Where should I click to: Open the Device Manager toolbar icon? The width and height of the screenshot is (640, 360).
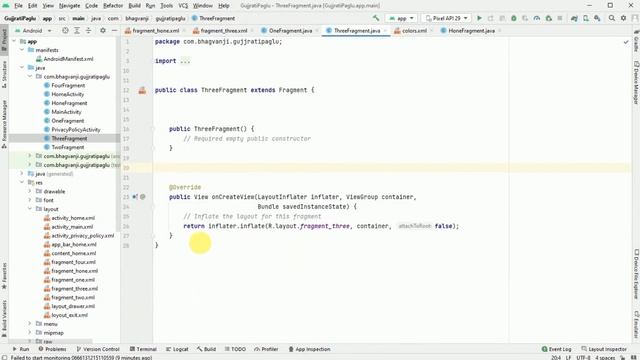pyautogui.click(x=586, y=18)
